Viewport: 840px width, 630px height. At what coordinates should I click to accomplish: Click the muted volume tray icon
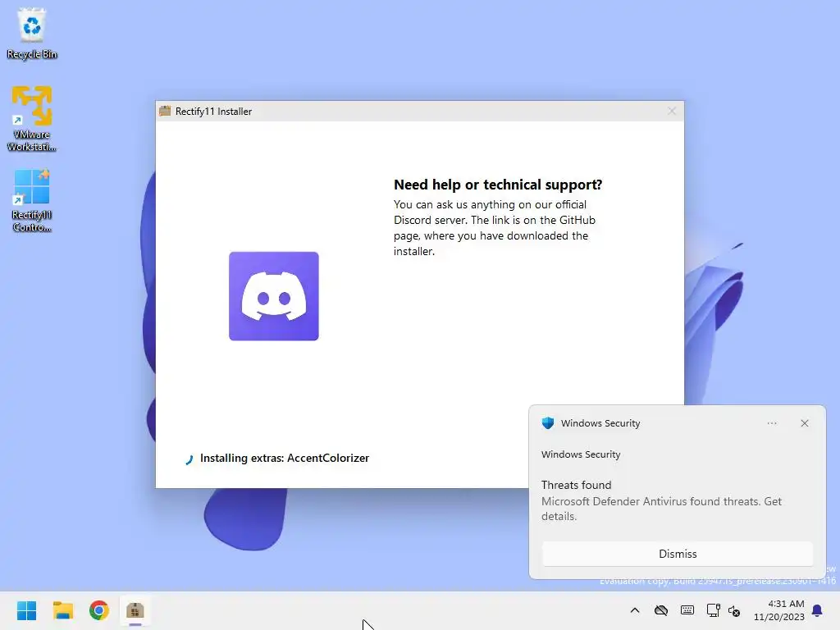click(x=734, y=610)
